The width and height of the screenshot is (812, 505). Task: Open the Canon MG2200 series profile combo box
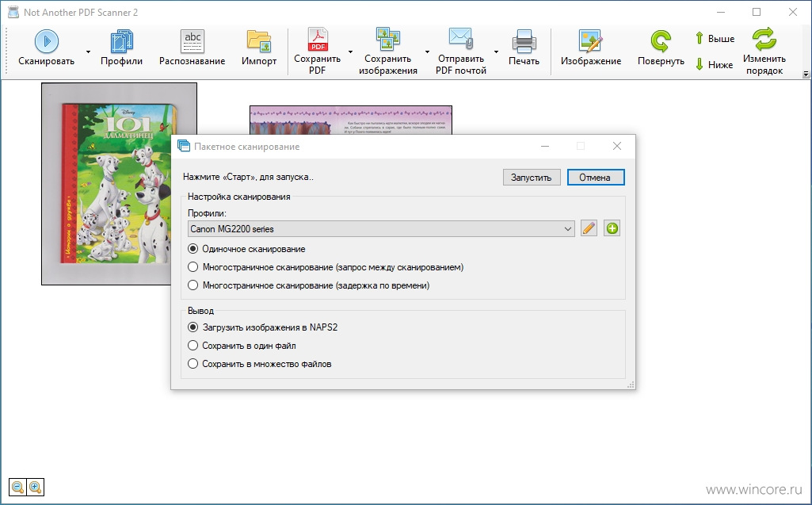381,228
